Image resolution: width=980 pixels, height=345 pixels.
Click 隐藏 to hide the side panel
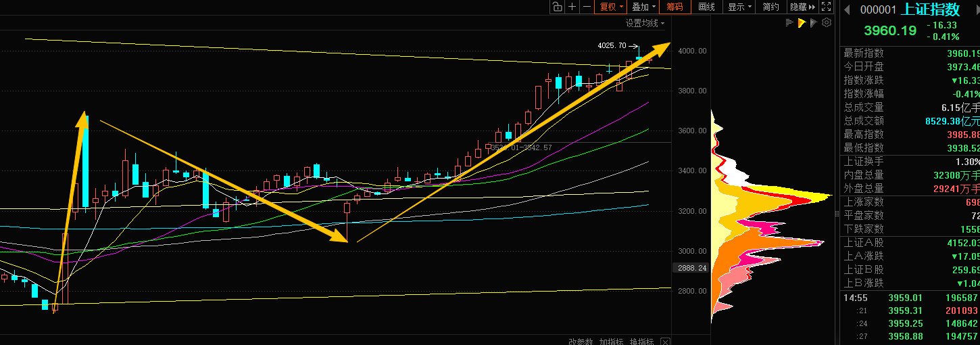pyautogui.click(x=801, y=7)
